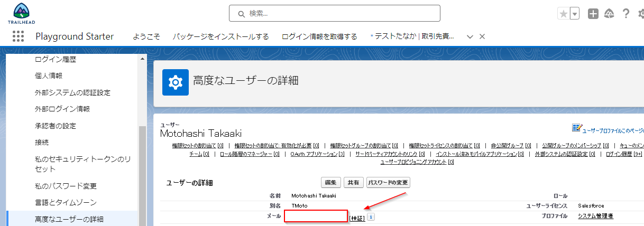Jump to インストール済みモバイルアプリケーション link
Screen dimensions: 644x226
point(480,154)
